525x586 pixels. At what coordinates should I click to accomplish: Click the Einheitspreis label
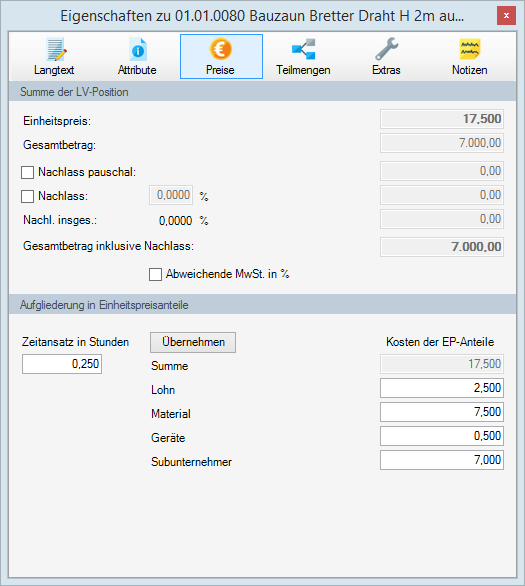click(57, 121)
